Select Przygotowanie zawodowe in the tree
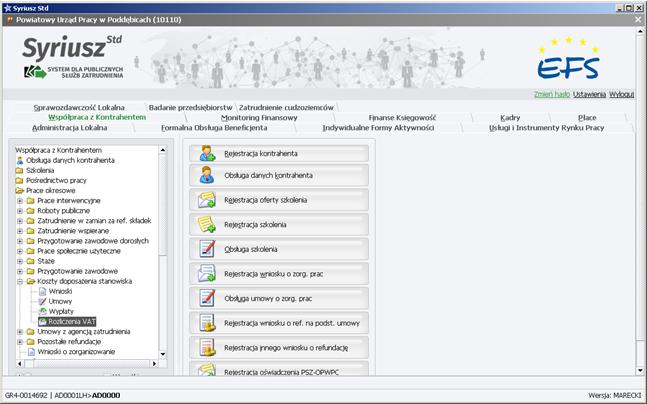The width and height of the screenshot is (647, 404). (78, 271)
